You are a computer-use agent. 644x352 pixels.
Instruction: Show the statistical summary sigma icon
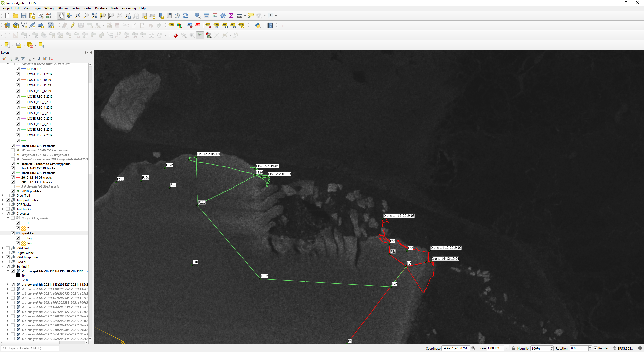[231, 16]
